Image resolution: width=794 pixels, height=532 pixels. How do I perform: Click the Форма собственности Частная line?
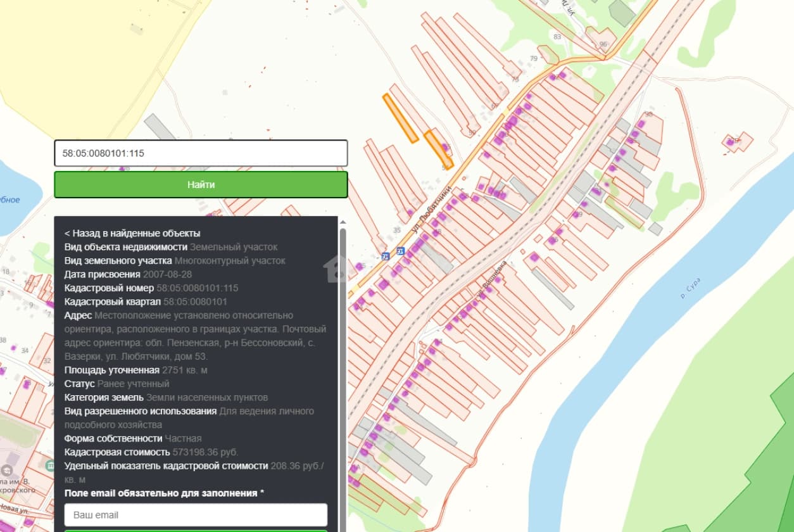tap(133, 438)
